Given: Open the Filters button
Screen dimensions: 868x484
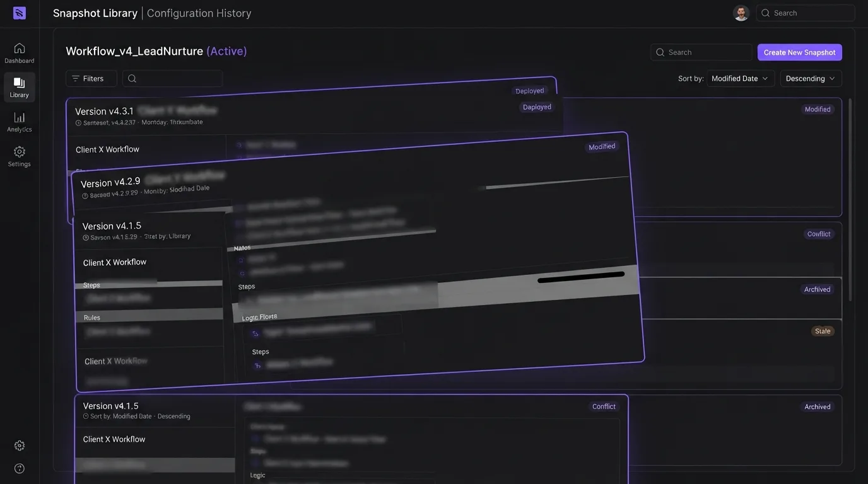Looking at the screenshot, I should [91, 79].
